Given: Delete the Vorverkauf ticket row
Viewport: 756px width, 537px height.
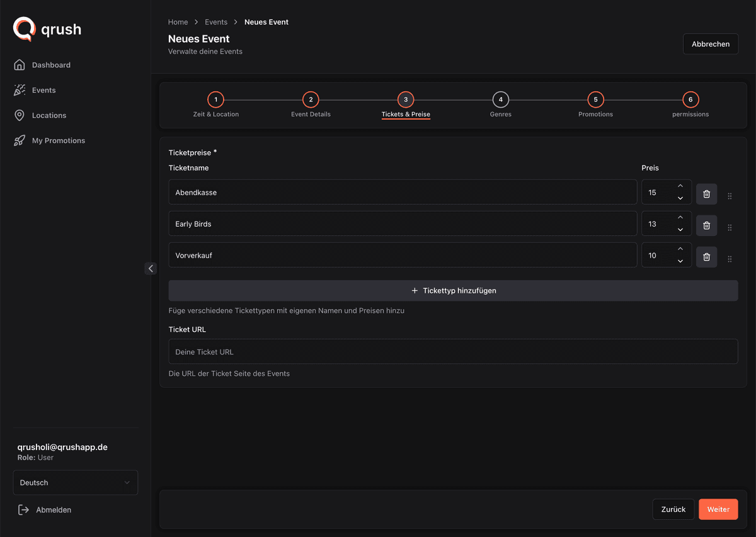Looking at the screenshot, I should 706,256.
